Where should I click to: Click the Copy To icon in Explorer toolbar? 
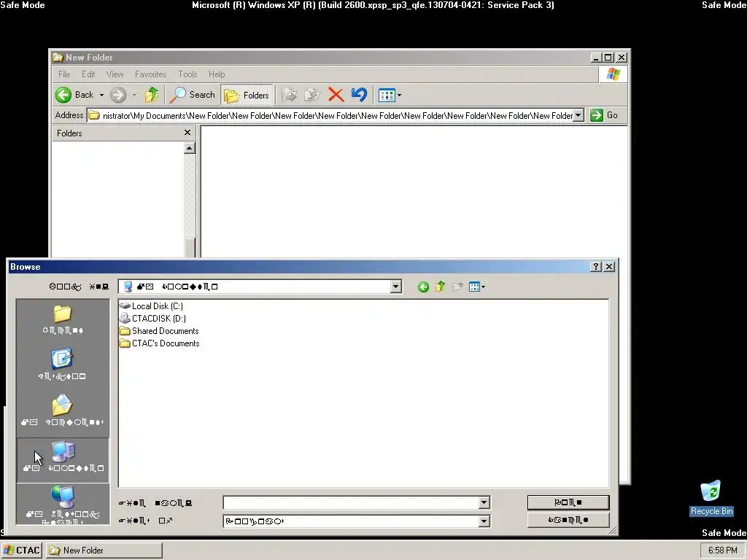pyautogui.click(x=312, y=95)
